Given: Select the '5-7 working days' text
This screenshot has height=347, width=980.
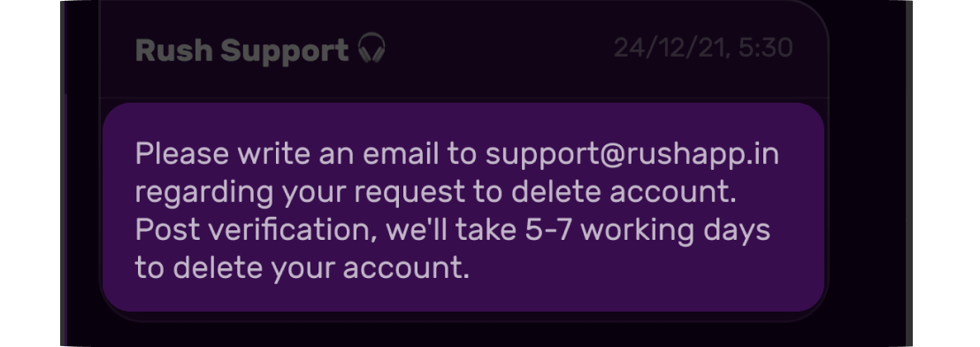Looking at the screenshot, I should click(x=647, y=231).
